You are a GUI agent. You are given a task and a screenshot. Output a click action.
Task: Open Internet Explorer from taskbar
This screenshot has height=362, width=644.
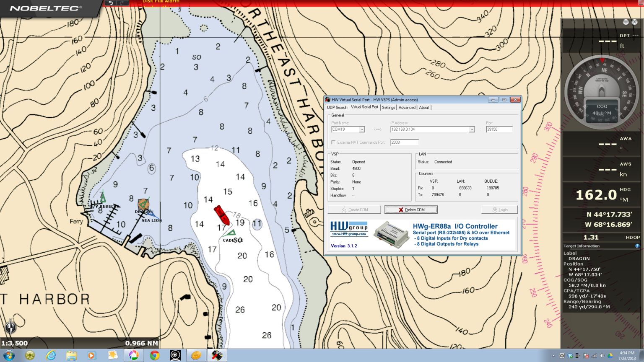pyautogui.click(x=51, y=356)
